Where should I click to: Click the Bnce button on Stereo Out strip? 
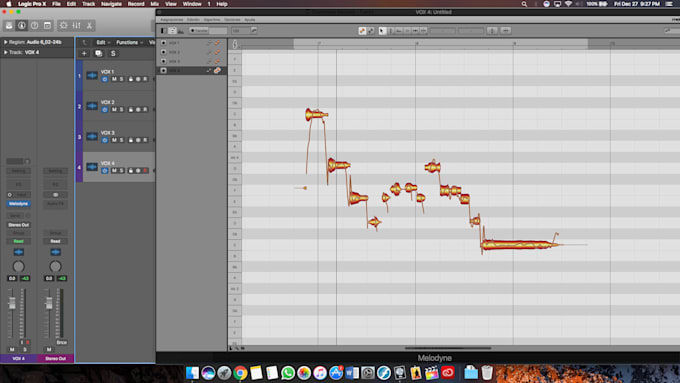[62, 342]
